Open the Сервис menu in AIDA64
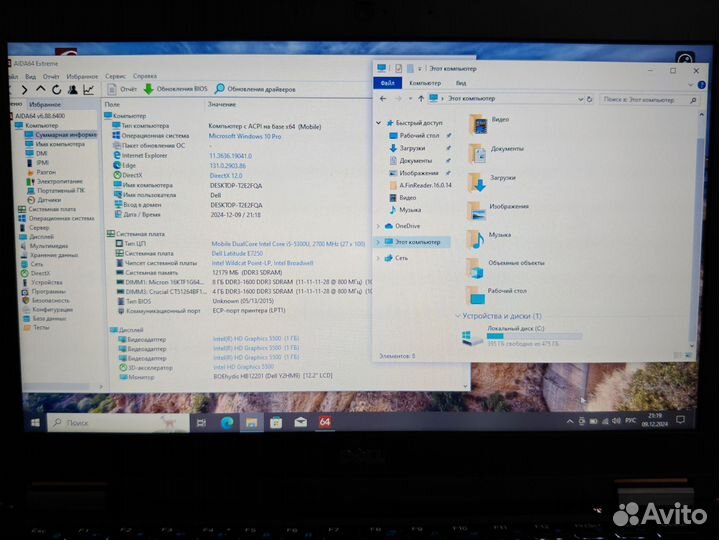The width and height of the screenshot is (719, 540). coord(115,76)
